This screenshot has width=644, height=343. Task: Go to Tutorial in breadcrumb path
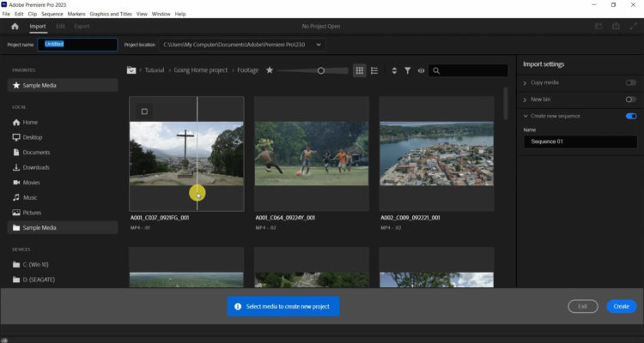[155, 70]
